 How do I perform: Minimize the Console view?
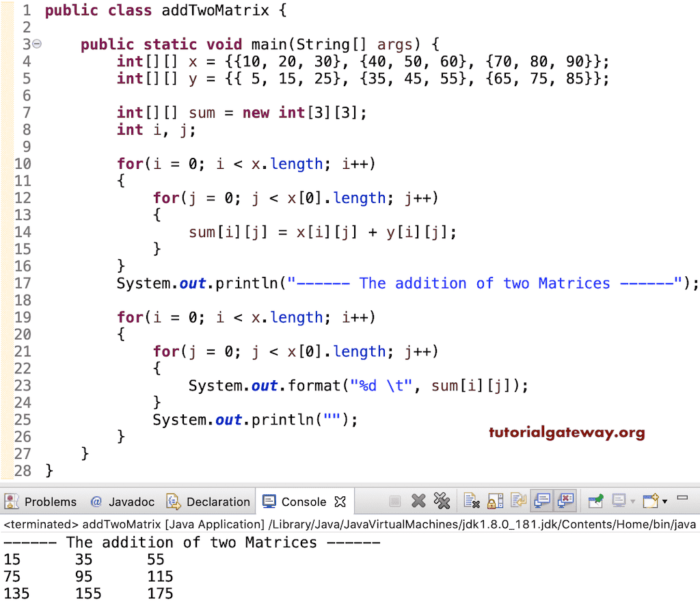[x=682, y=500]
